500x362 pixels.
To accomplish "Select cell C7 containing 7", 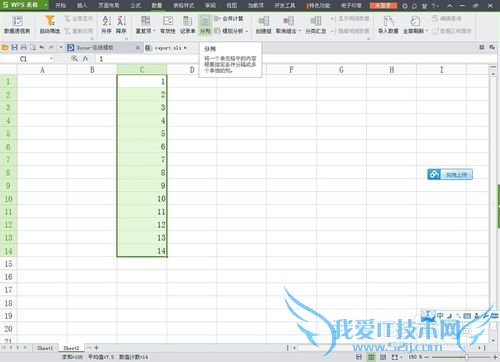I will pyautogui.click(x=142, y=160).
